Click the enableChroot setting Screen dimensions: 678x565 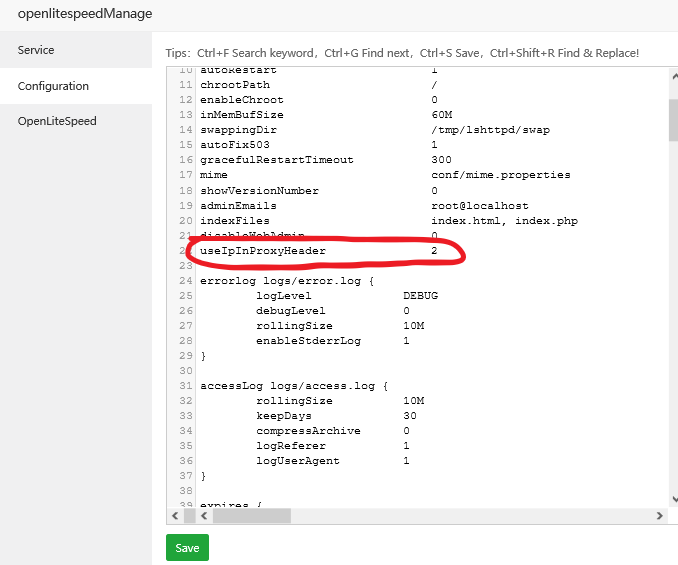coord(242,100)
